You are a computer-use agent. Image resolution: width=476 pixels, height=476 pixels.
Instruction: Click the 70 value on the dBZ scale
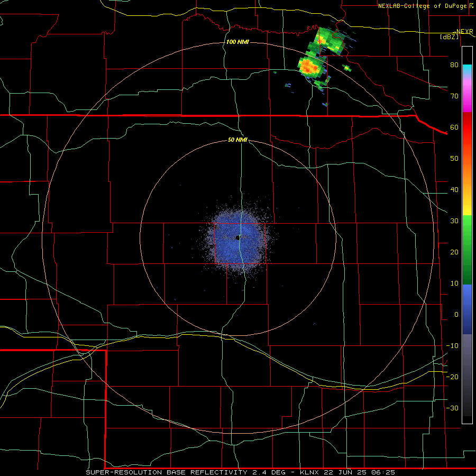pyautogui.click(x=454, y=96)
